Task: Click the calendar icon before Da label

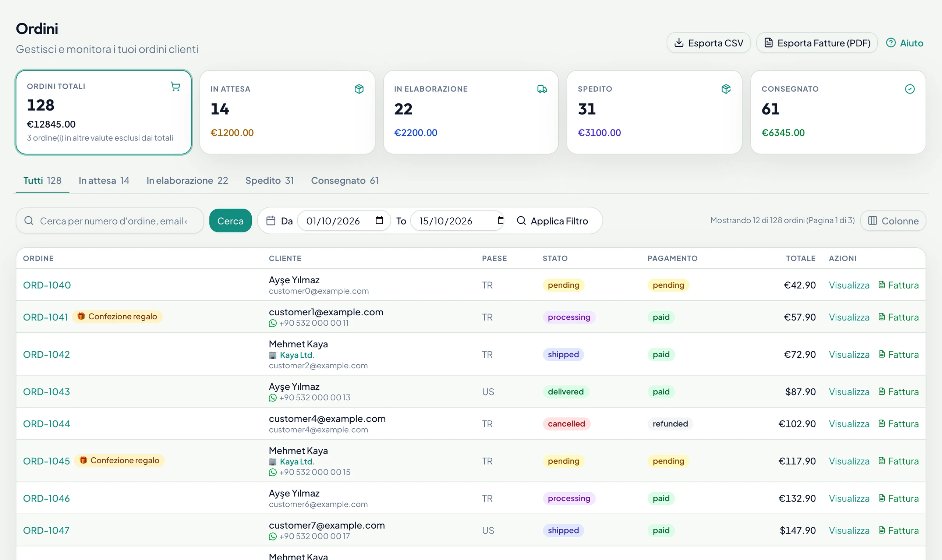Action: (x=270, y=220)
